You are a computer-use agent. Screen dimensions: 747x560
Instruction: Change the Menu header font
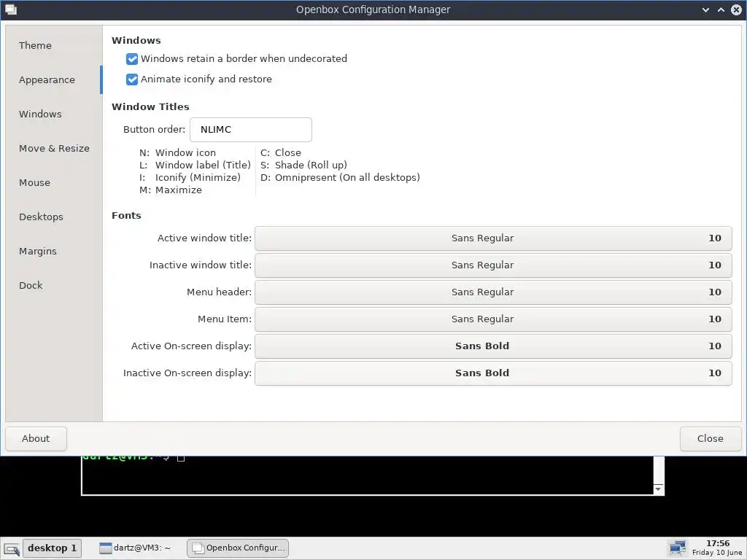pos(493,292)
